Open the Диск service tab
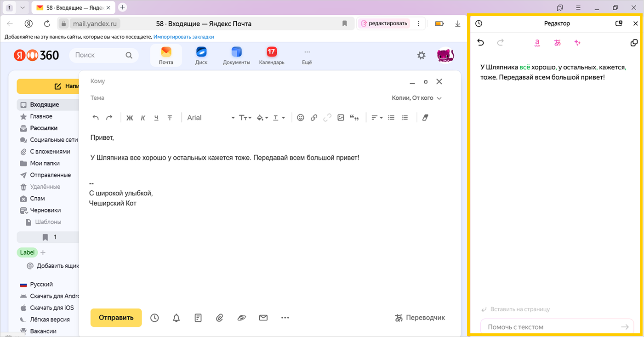 click(x=201, y=56)
